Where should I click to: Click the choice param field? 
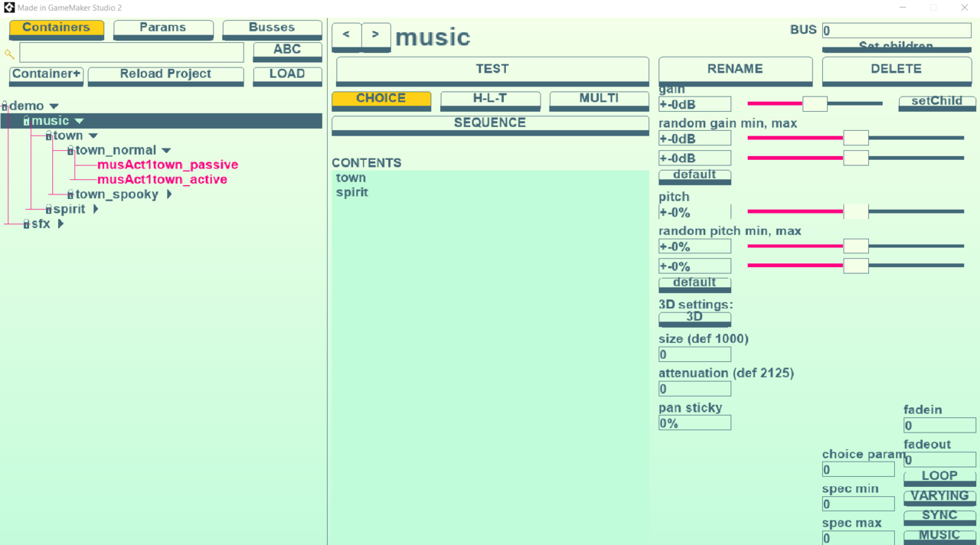(x=858, y=469)
